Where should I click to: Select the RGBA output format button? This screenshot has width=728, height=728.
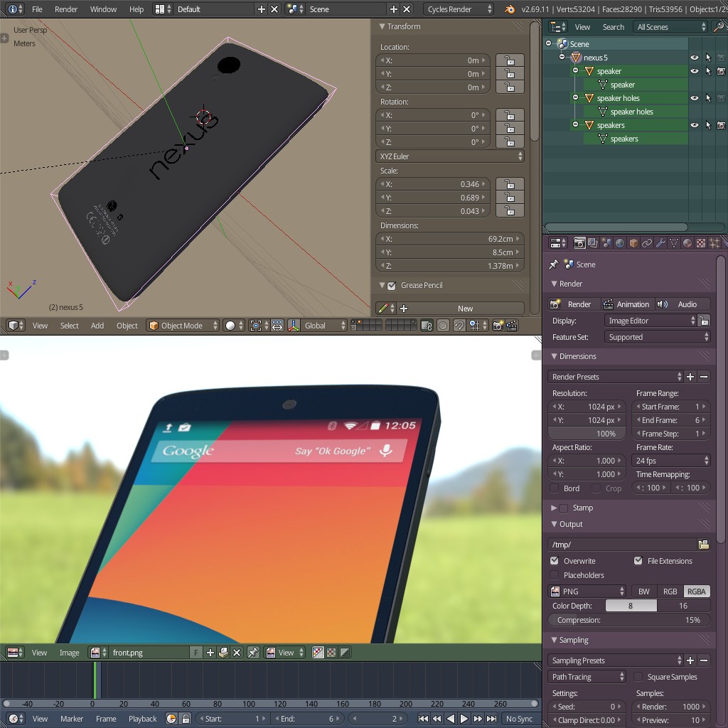(x=696, y=591)
